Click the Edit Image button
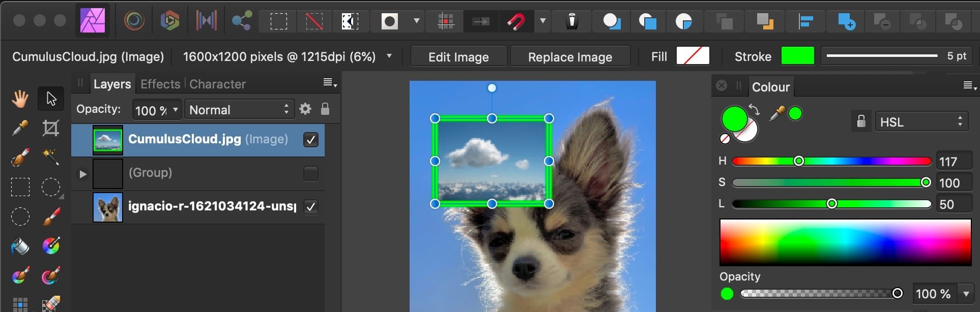Image resolution: width=980 pixels, height=312 pixels. point(458,56)
